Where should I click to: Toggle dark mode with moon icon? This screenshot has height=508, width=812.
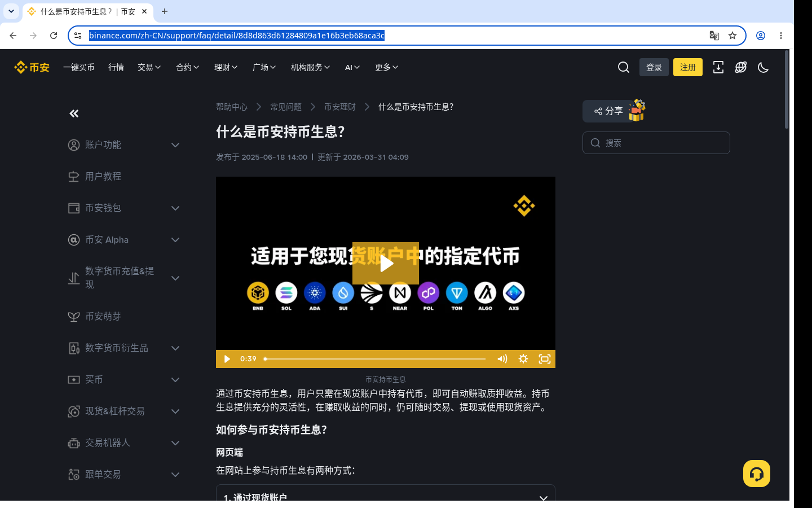[x=764, y=67]
